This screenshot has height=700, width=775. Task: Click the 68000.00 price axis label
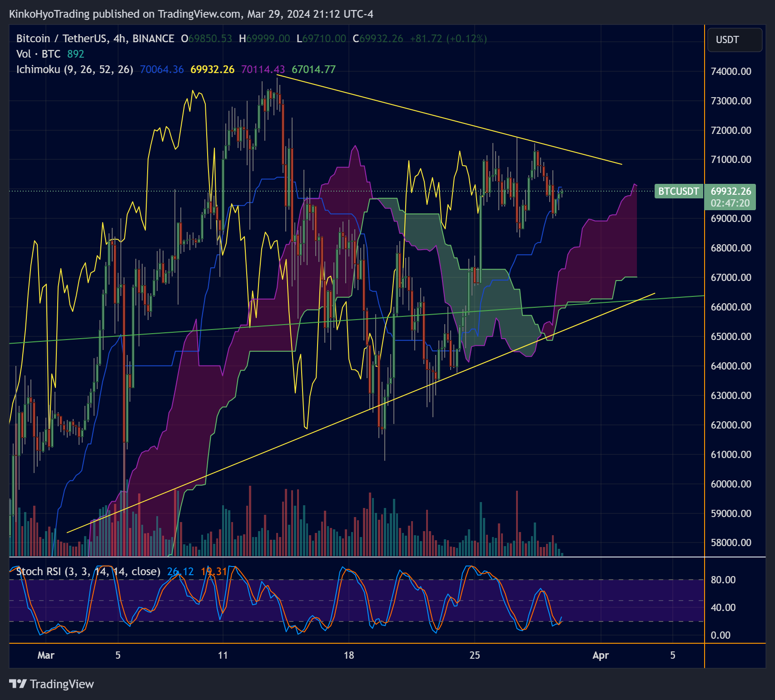click(x=731, y=248)
